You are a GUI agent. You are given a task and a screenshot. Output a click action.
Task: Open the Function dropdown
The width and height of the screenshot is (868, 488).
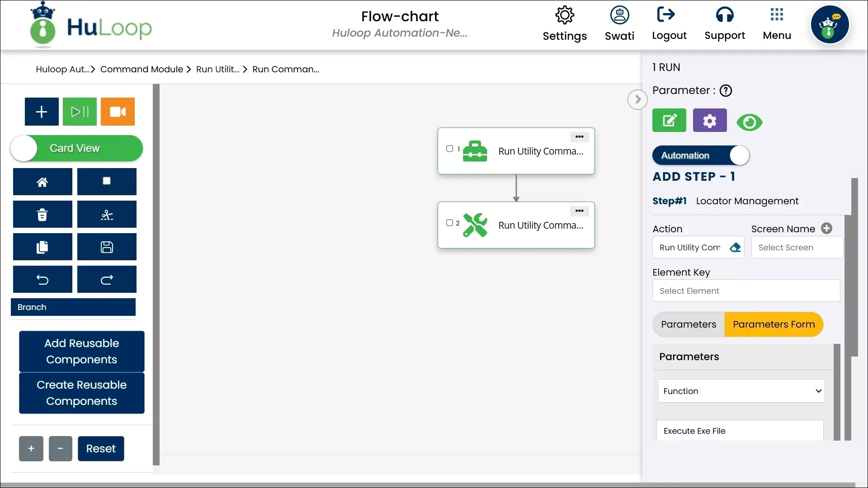741,391
